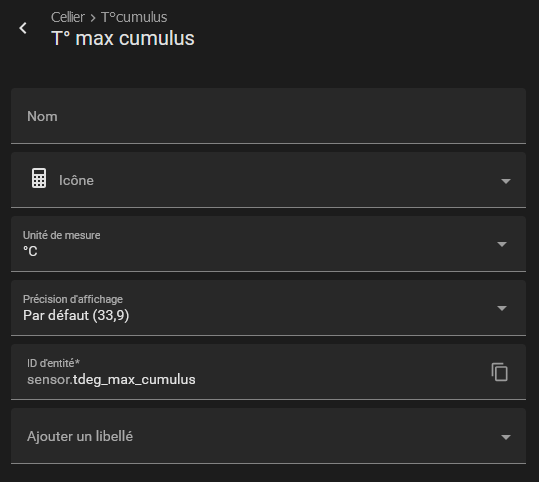Expand the Précision d'affichage dropdown arrow
This screenshot has width=539, height=482.
click(x=502, y=308)
